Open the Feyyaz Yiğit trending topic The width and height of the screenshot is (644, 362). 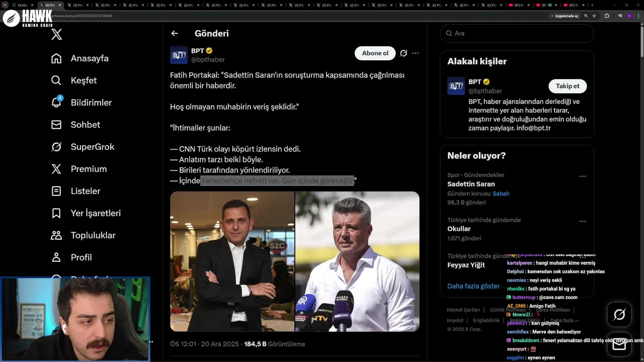click(x=466, y=265)
